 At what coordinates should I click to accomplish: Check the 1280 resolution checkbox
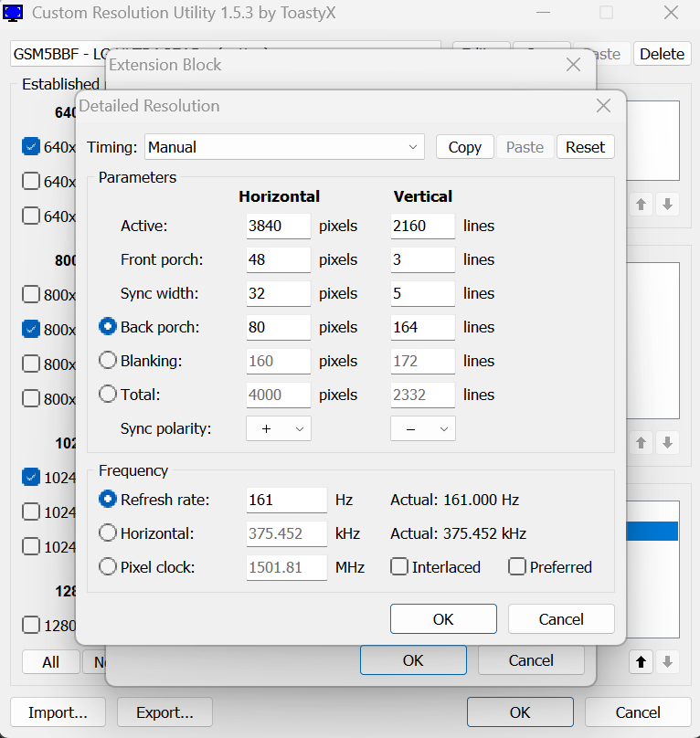(x=31, y=625)
